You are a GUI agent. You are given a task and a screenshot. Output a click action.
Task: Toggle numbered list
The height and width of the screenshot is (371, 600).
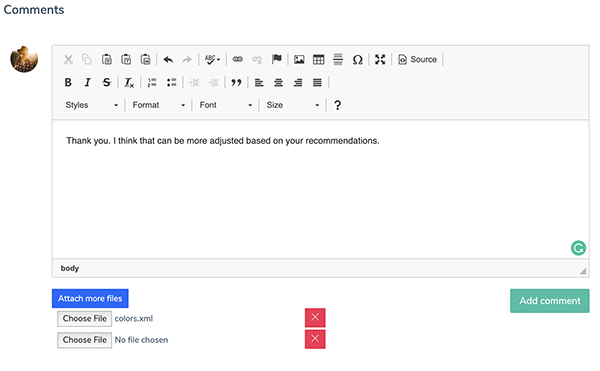click(x=152, y=82)
